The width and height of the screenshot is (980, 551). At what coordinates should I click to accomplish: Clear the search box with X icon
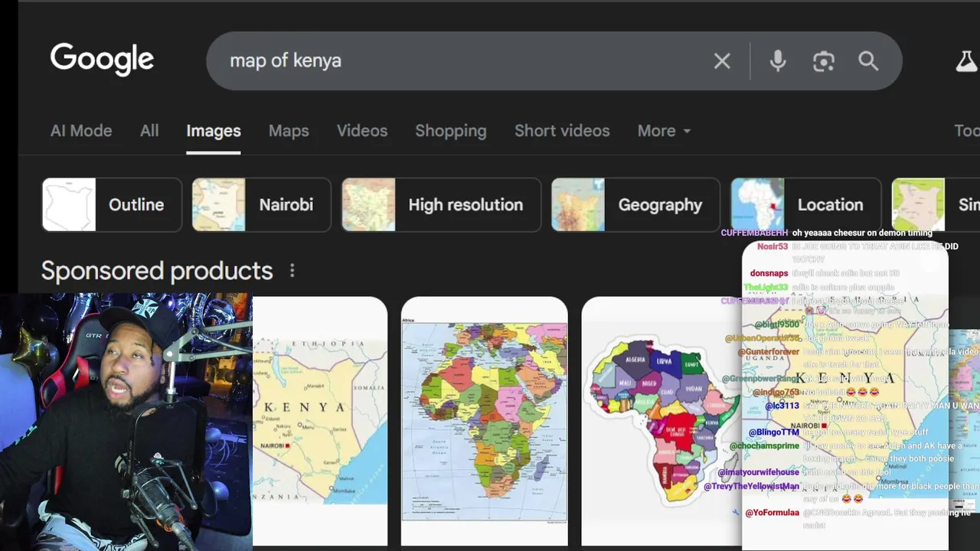(722, 61)
